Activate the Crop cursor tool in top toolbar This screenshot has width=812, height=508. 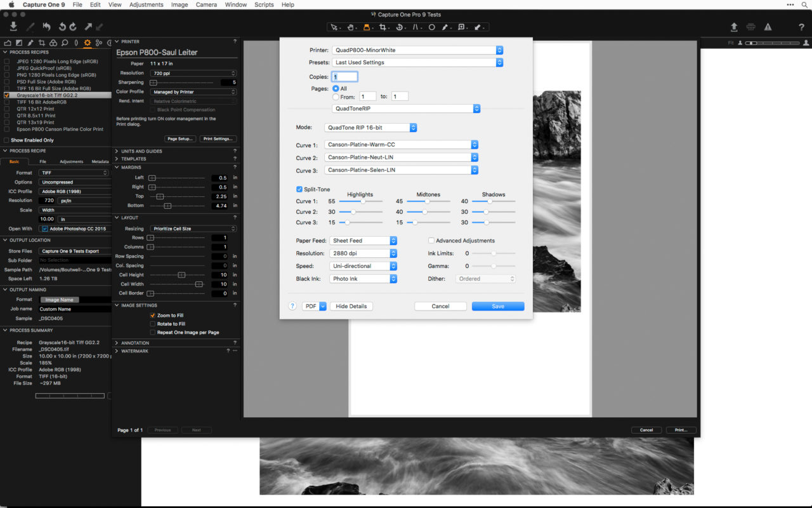pos(383,27)
